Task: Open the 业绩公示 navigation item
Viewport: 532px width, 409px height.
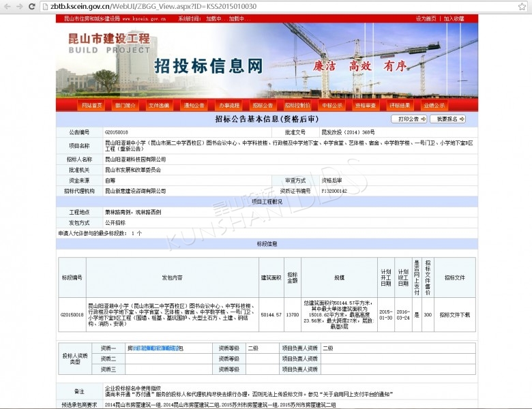Action: click(x=434, y=105)
